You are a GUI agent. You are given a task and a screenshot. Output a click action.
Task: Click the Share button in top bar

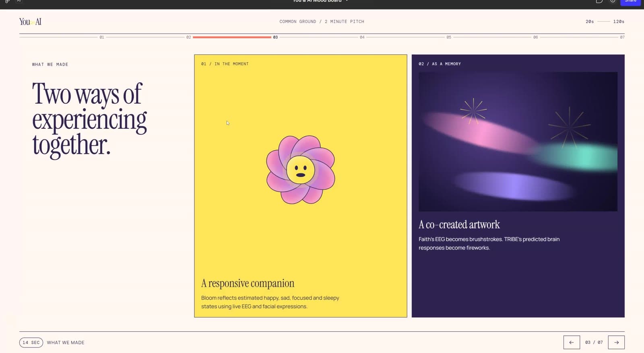coord(630,2)
